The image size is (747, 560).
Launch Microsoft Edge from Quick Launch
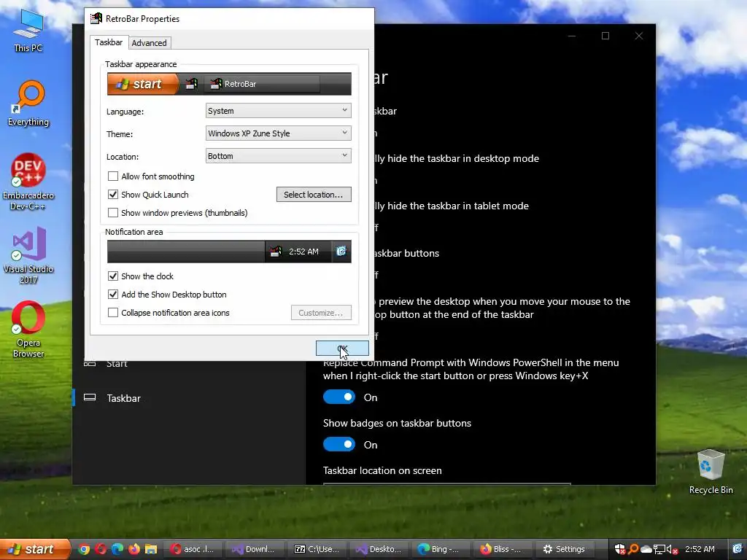[117, 549]
